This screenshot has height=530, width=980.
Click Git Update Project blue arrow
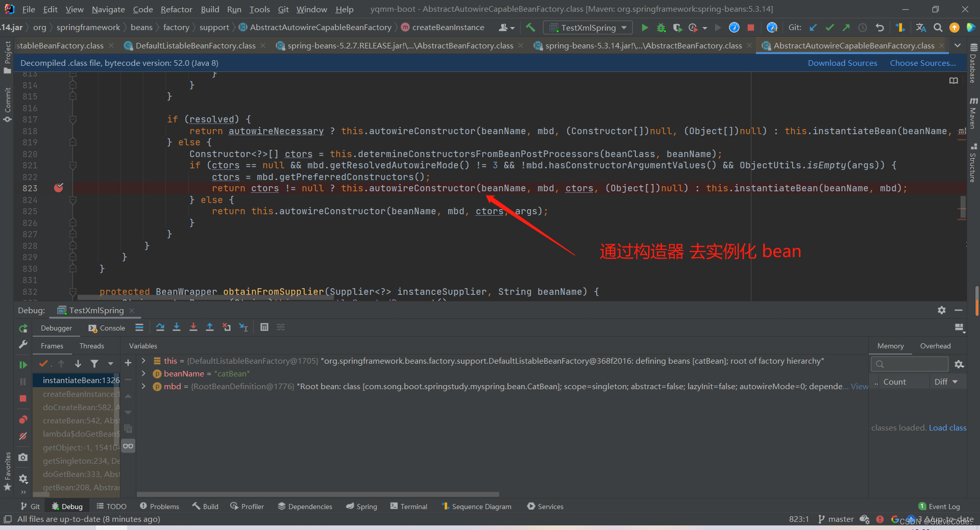coord(813,28)
